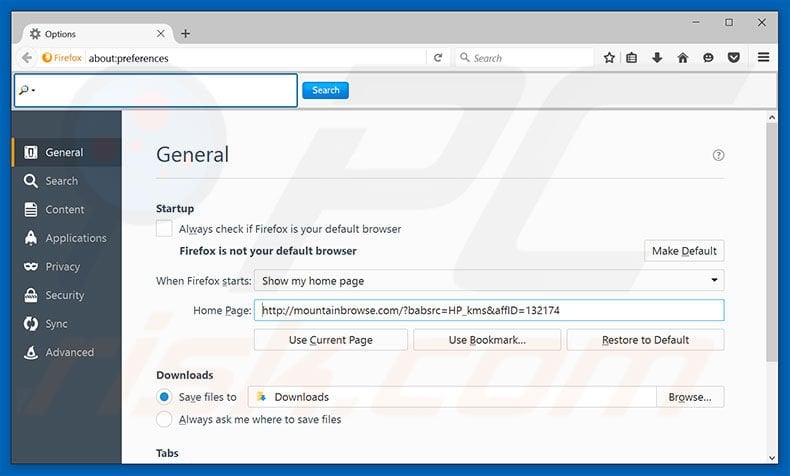Select the 'Save files to' radio button
790x476 pixels.
164,397
